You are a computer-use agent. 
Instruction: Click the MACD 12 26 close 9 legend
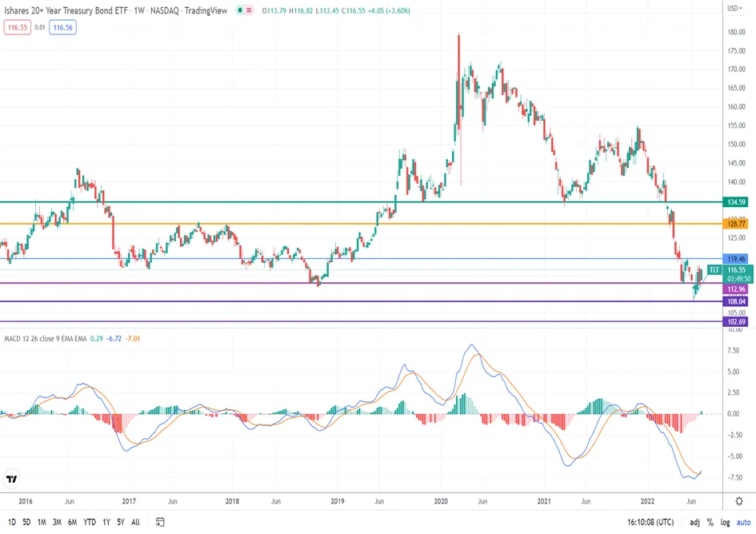tap(46, 339)
